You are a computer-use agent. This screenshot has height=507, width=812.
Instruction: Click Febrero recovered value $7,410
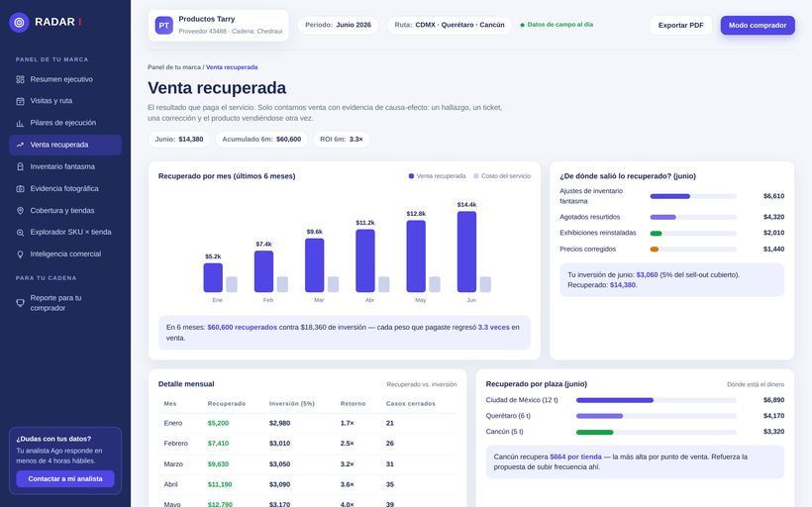click(x=218, y=444)
